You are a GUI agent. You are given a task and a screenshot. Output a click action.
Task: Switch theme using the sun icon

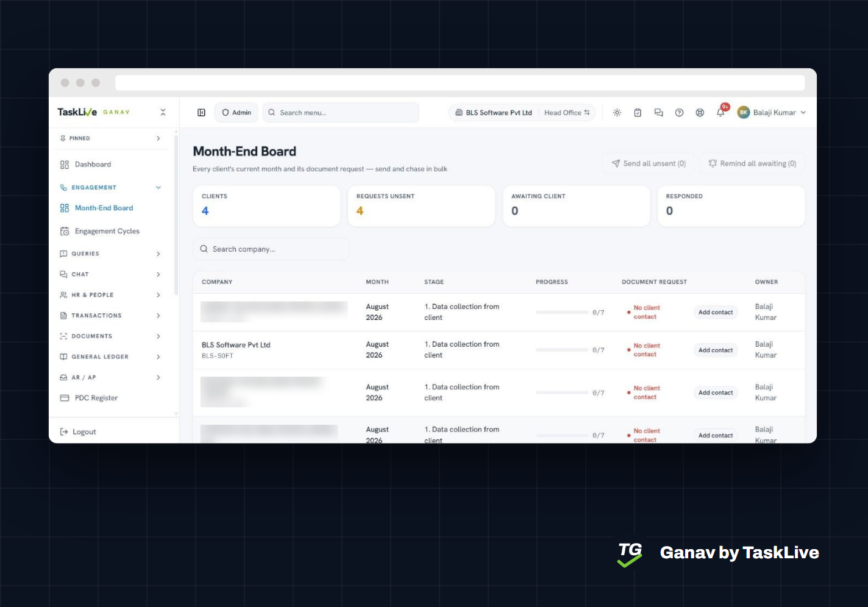point(617,113)
